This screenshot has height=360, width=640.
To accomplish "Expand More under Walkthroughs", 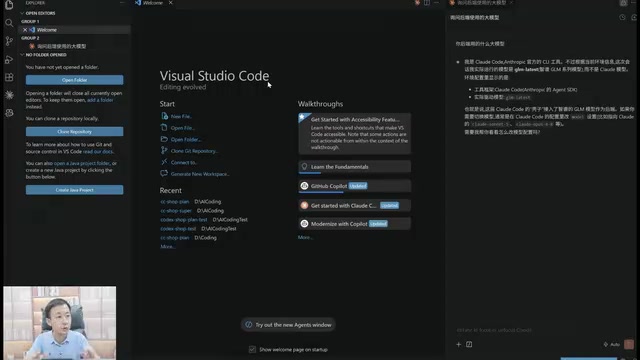I will pos(305,237).
